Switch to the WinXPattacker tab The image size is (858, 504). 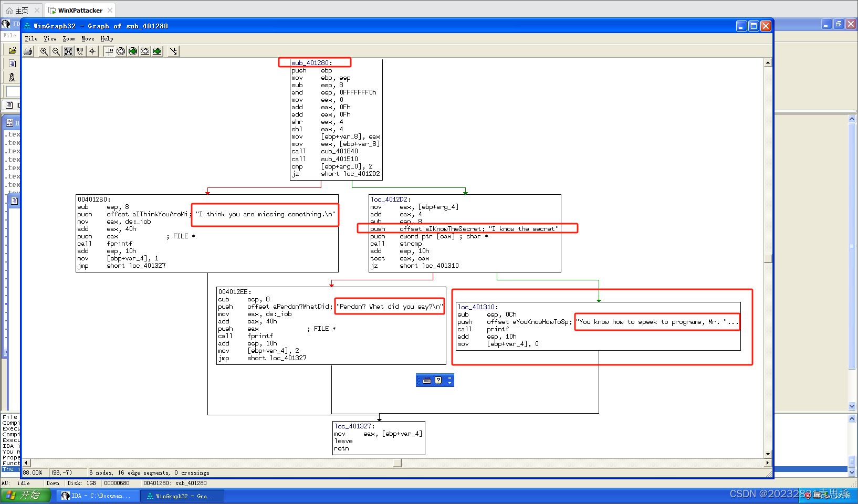click(x=80, y=10)
